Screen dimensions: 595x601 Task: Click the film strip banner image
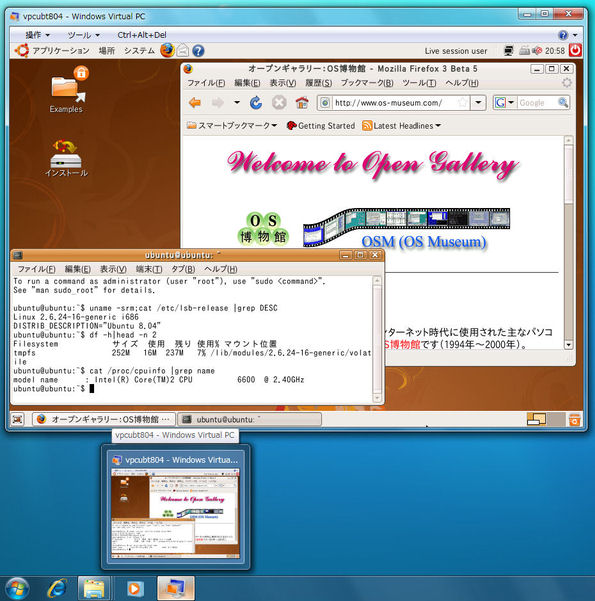coord(406,227)
